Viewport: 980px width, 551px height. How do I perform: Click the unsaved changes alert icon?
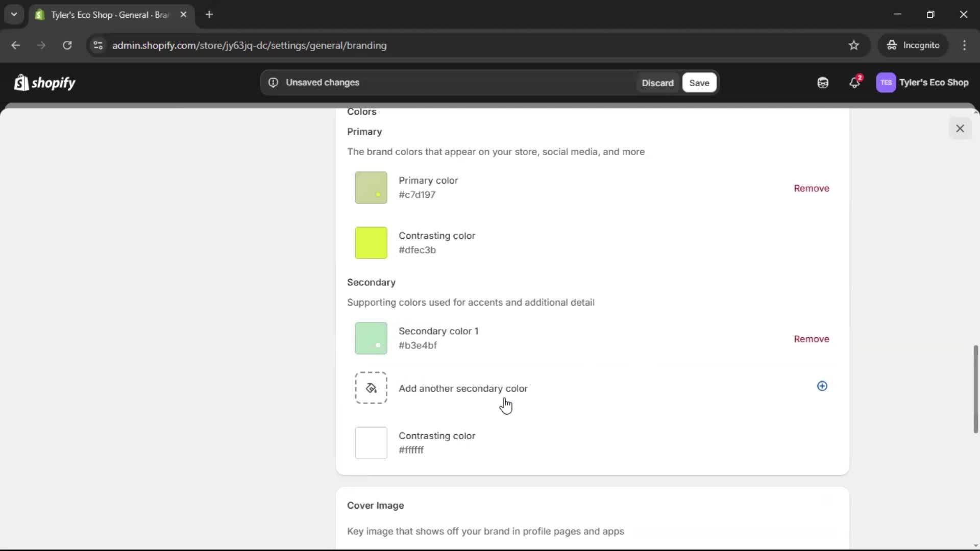[x=273, y=82]
